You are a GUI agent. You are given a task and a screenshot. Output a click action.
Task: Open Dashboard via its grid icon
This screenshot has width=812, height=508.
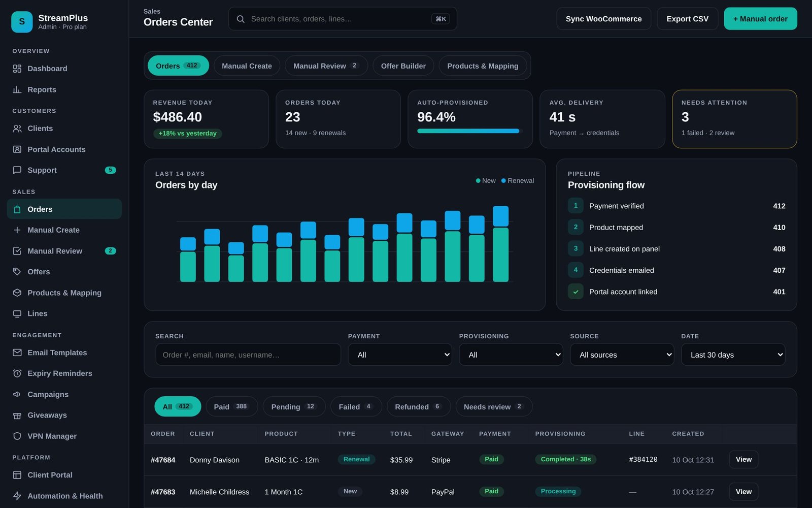(x=17, y=69)
